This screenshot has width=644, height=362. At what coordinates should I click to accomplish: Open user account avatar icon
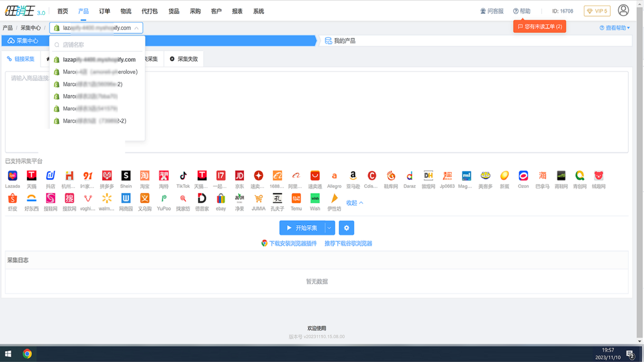click(x=623, y=10)
